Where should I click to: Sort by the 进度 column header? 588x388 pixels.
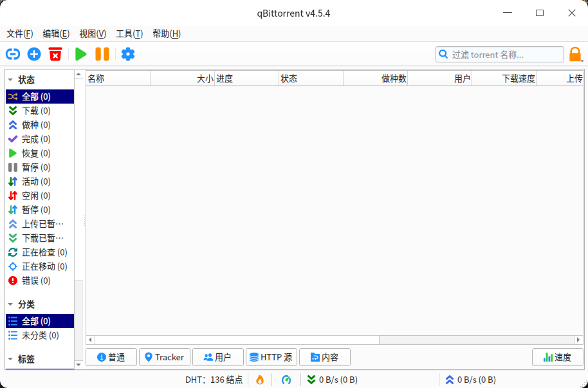tap(247, 79)
